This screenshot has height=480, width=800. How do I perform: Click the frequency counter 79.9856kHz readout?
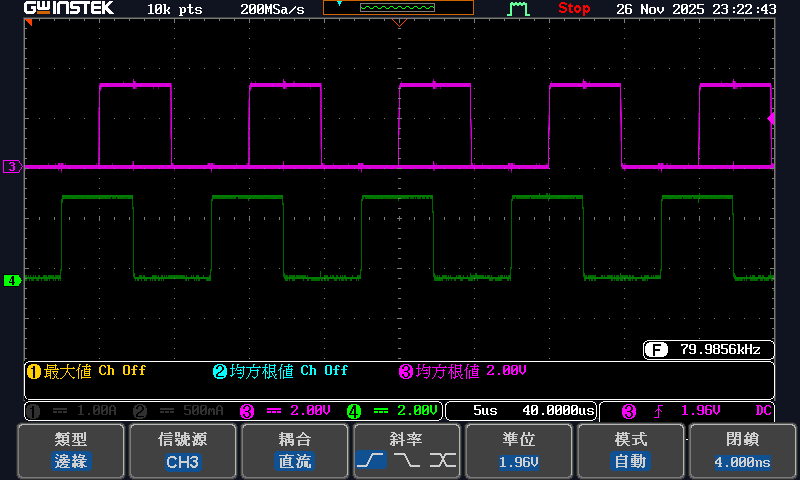[720, 349]
